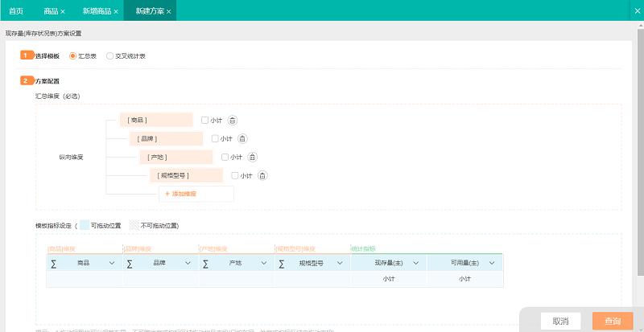Open the 现存量(主) column dropdown

[x=415, y=263]
